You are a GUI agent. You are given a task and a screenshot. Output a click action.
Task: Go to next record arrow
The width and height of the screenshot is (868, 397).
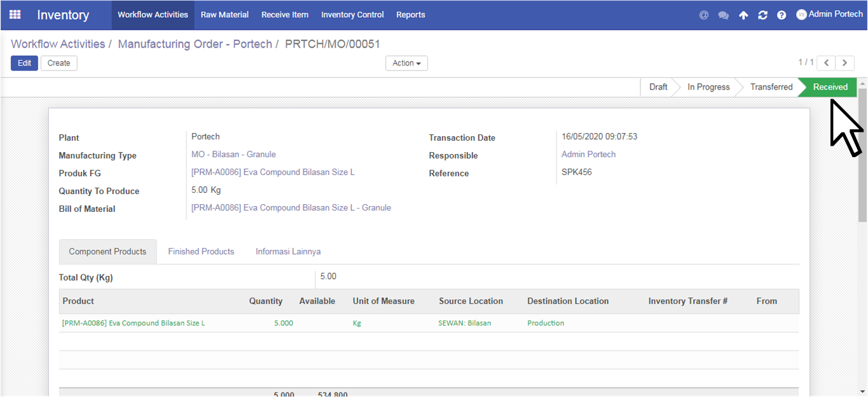[844, 62]
